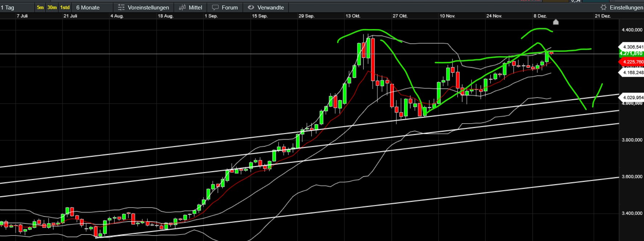This screenshot has height=241, width=644.
Task: Open Voreinstellungen presets menu
Action: coord(143,7)
